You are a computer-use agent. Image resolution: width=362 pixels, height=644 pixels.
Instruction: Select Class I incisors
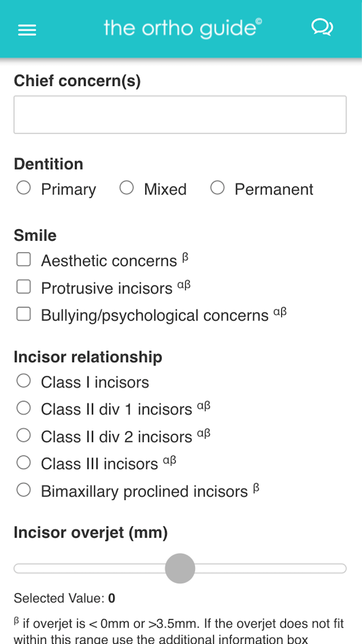tap(24, 381)
